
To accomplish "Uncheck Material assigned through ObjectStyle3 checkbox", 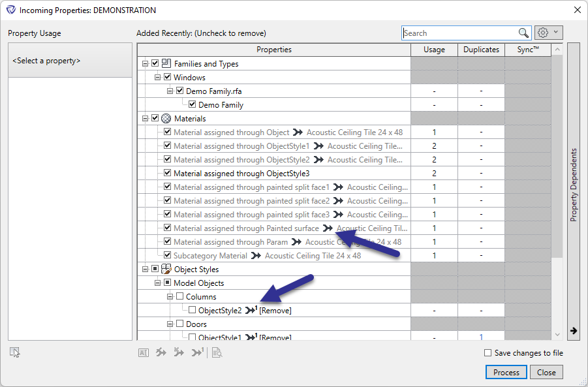I will [x=167, y=173].
